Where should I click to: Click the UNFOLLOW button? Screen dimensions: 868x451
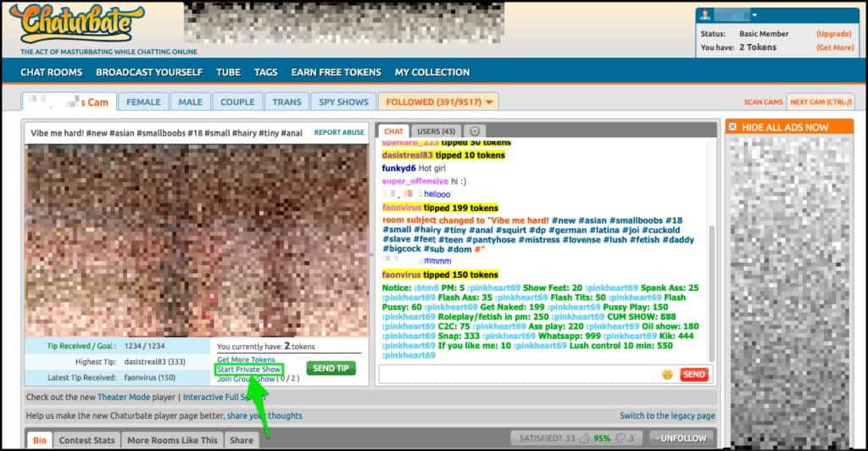click(x=682, y=438)
